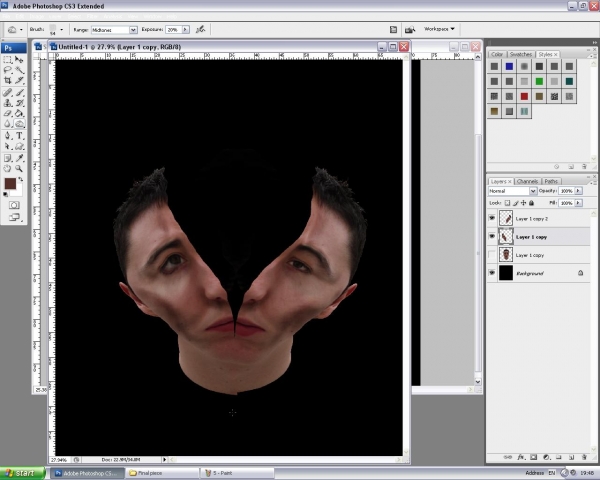Open the Workspace dropdown
Screen dimensions: 600x480
coord(439,29)
